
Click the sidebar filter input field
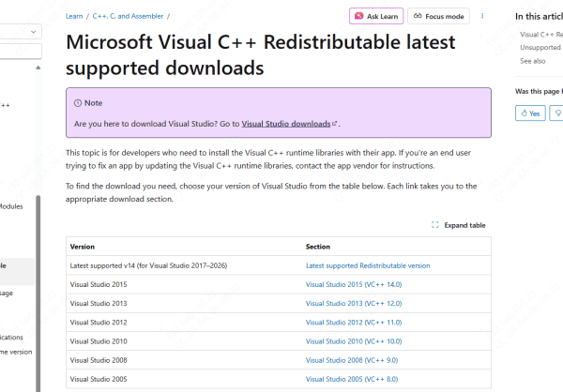point(21,51)
